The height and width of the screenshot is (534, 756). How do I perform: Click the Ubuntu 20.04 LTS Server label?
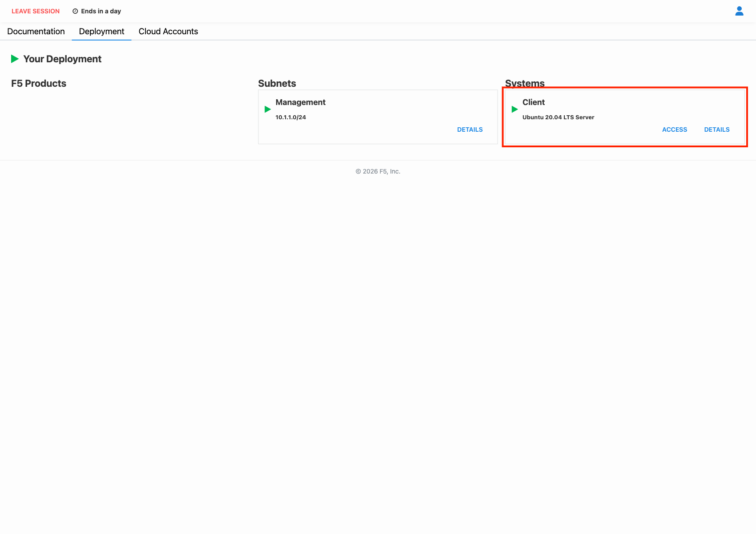click(x=558, y=117)
